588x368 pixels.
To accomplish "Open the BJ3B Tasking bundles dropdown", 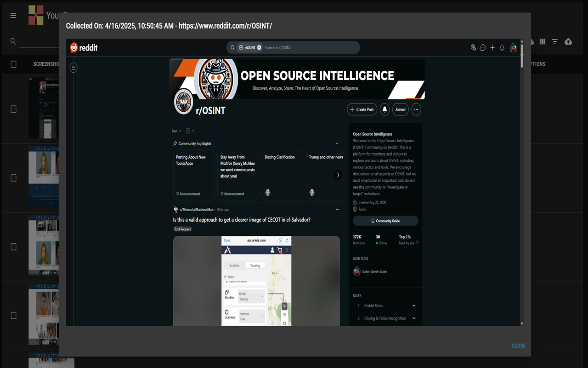I will point(251,296).
